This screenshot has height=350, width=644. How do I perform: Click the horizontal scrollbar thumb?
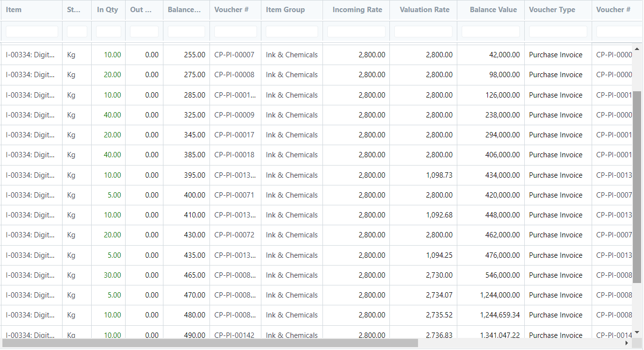tap(209, 343)
